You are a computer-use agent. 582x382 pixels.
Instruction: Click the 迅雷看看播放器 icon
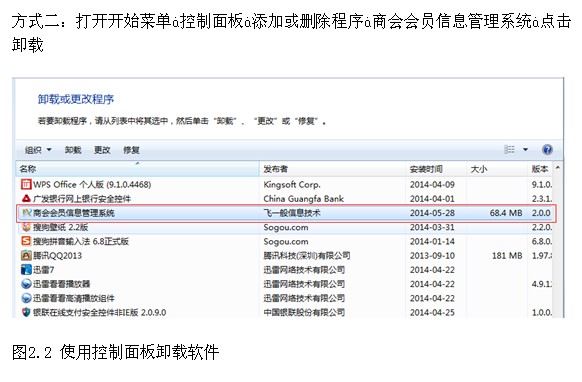point(26,284)
